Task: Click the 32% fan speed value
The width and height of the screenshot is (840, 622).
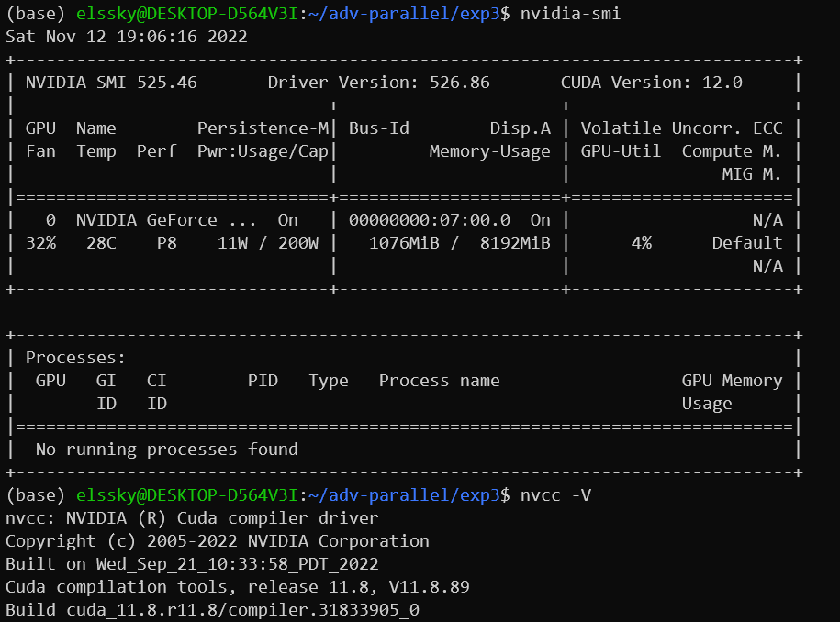Action: pyautogui.click(x=40, y=243)
